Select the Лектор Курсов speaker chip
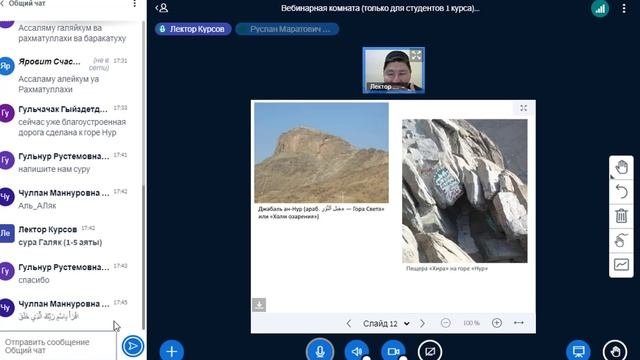Viewport: 640px width, 360px height. tap(193, 29)
